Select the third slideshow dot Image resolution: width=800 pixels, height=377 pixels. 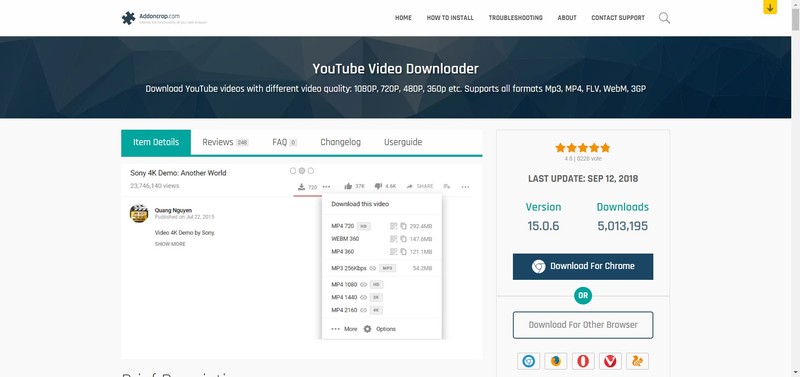(x=311, y=170)
